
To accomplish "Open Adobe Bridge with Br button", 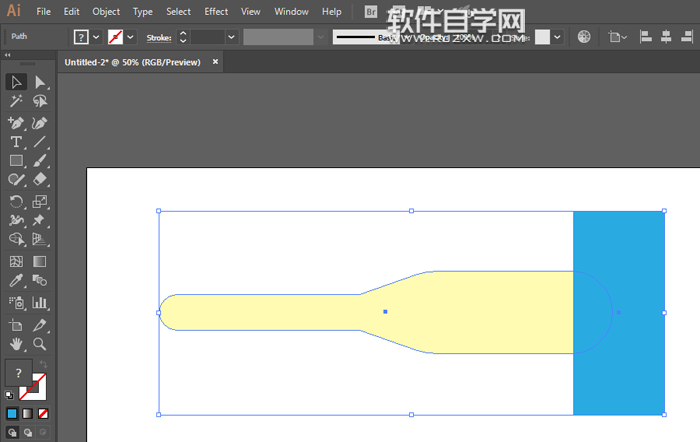I will 371,12.
